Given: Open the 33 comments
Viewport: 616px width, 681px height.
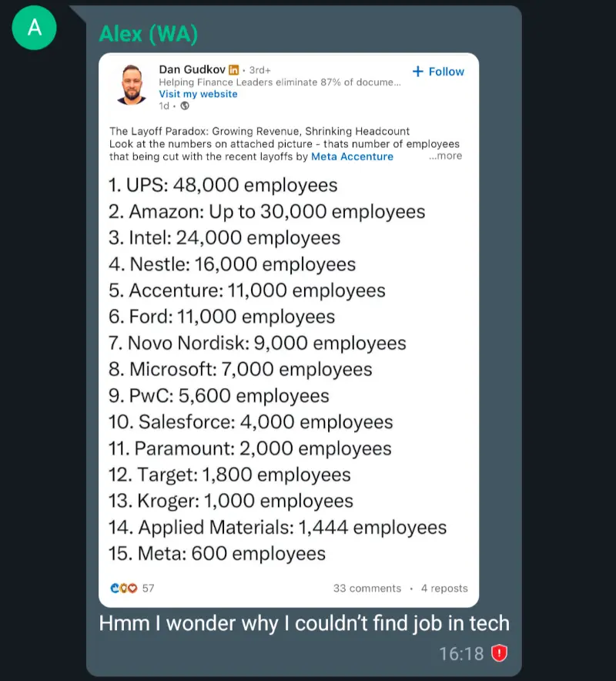Looking at the screenshot, I should click(367, 589).
